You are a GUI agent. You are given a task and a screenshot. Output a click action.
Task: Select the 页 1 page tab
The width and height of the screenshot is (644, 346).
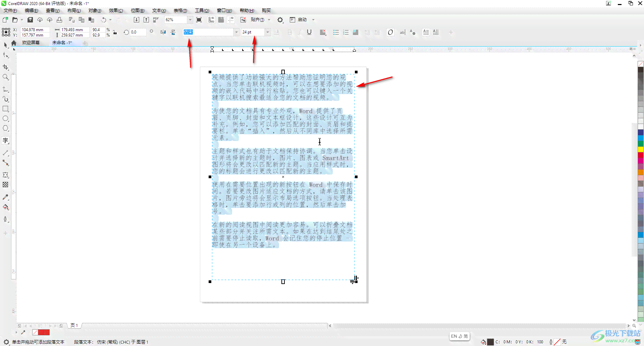tap(74, 325)
